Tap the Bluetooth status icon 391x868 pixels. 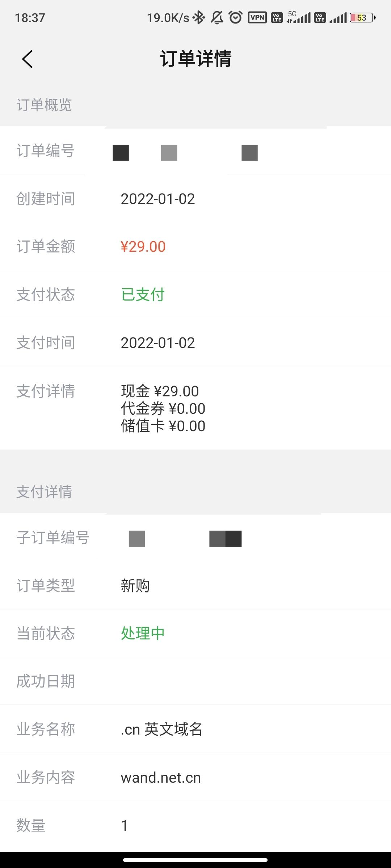(x=199, y=17)
